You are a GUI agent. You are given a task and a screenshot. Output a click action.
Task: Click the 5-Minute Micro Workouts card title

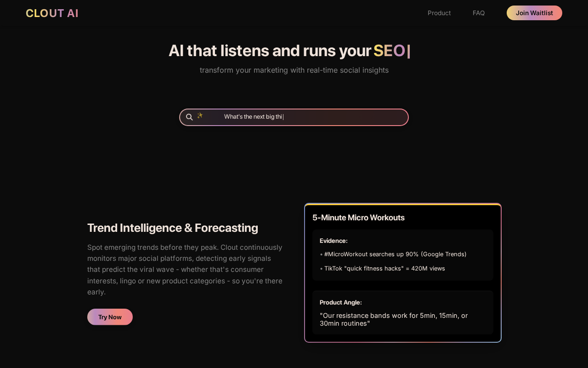coord(358,218)
